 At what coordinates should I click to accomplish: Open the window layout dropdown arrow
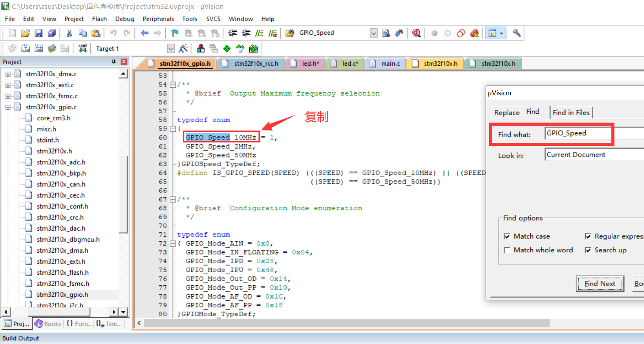(502, 33)
